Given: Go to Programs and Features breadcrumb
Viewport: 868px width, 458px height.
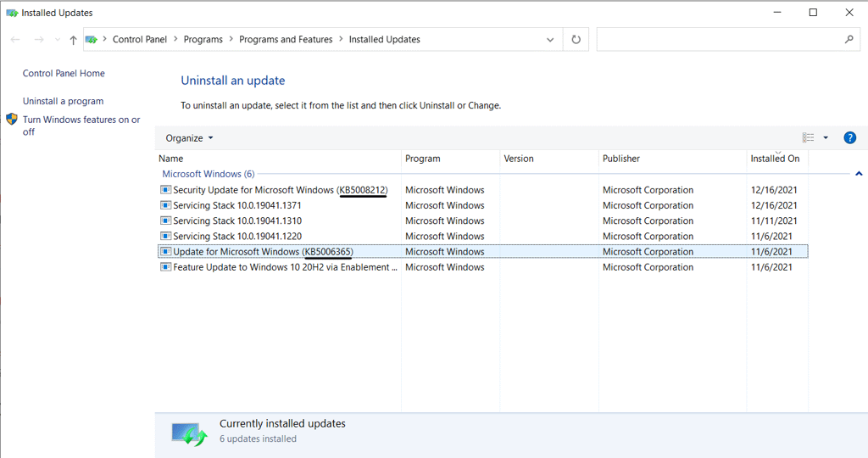Looking at the screenshot, I should pyautogui.click(x=286, y=39).
